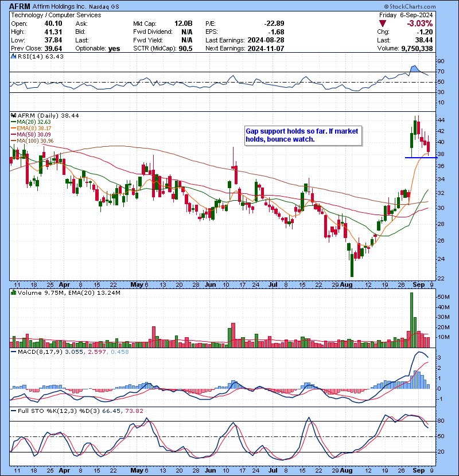
Task: Click the 70 level on the RSI axis
Action: [x=441, y=72]
